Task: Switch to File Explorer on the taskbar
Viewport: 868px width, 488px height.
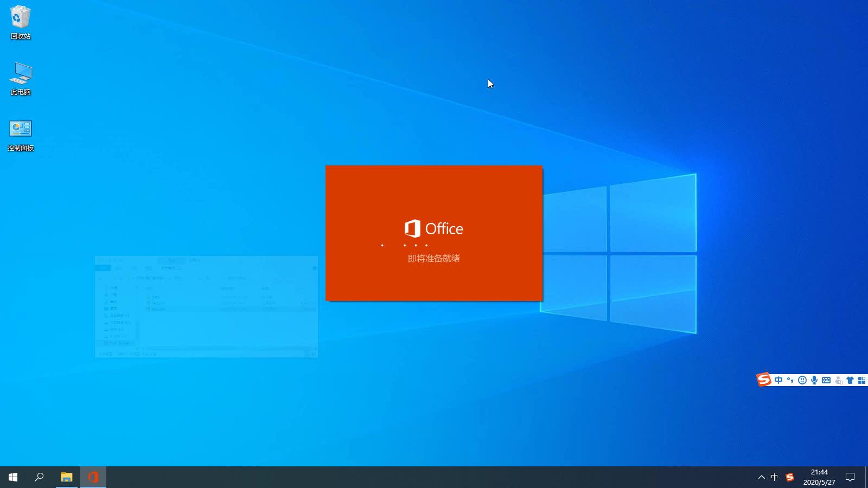Action: (66, 477)
